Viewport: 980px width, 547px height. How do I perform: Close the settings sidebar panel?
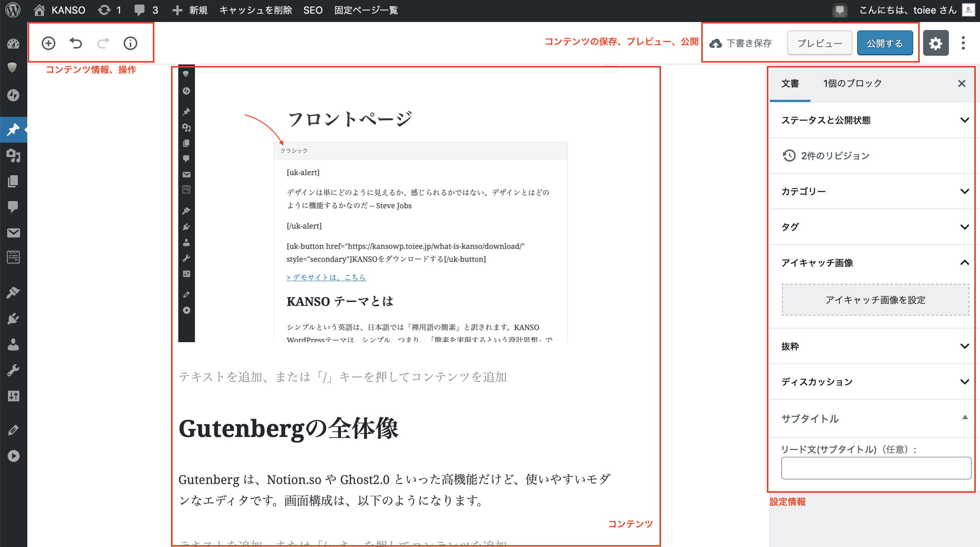[x=961, y=84]
